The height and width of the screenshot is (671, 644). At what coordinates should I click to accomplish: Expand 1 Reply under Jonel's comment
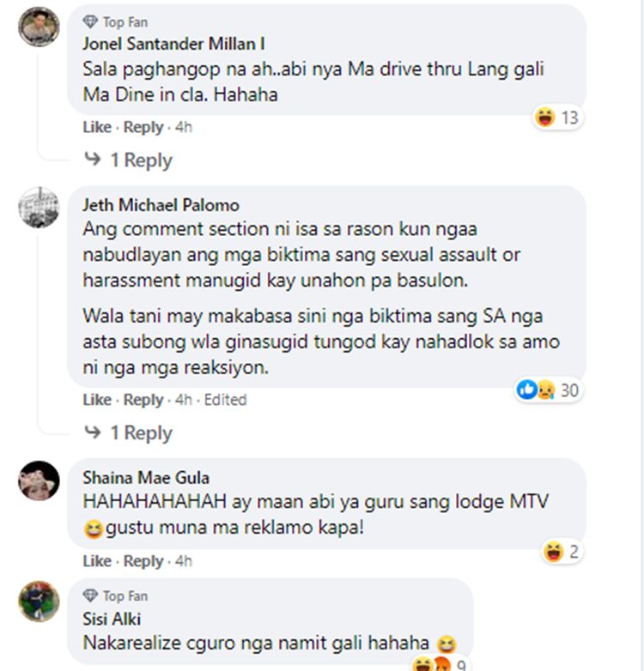(x=141, y=160)
